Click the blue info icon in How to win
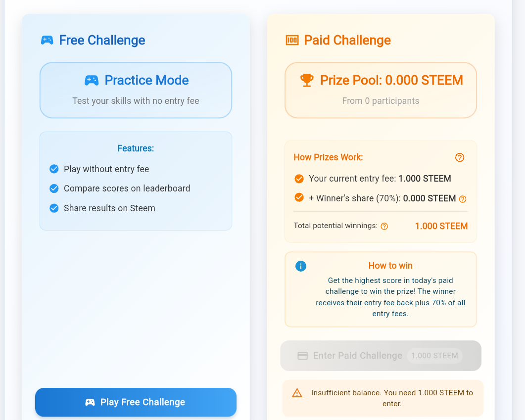 301,266
